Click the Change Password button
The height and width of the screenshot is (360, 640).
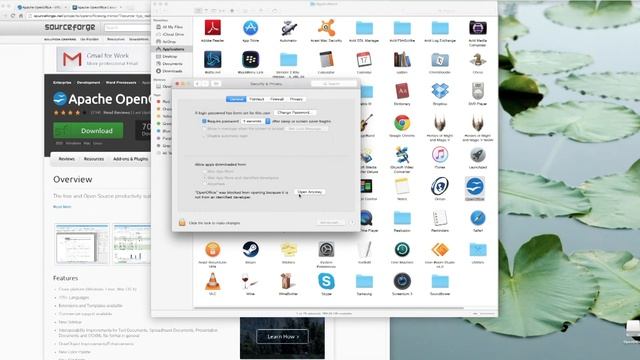tap(295, 113)
